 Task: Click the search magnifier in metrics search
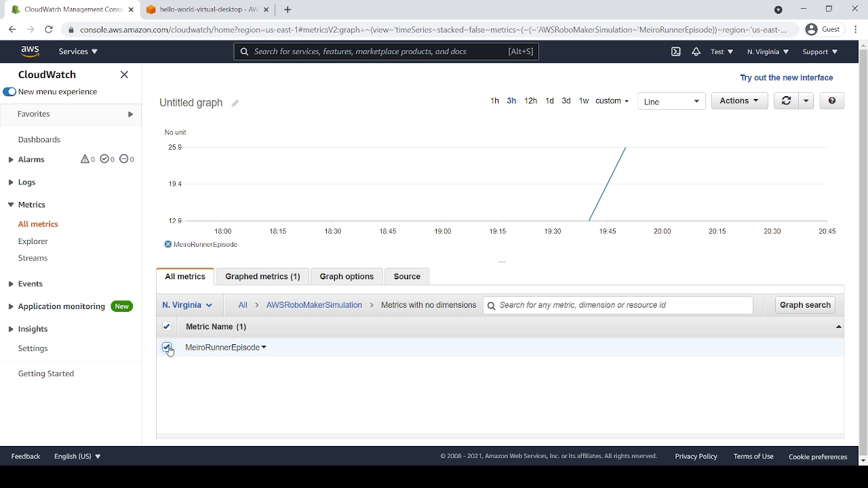click(492, 306)
